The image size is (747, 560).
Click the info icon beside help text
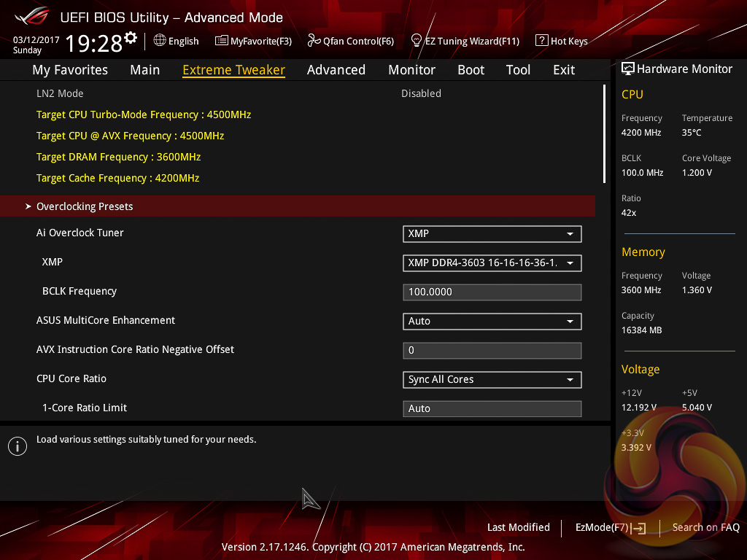tap(18, 446)
